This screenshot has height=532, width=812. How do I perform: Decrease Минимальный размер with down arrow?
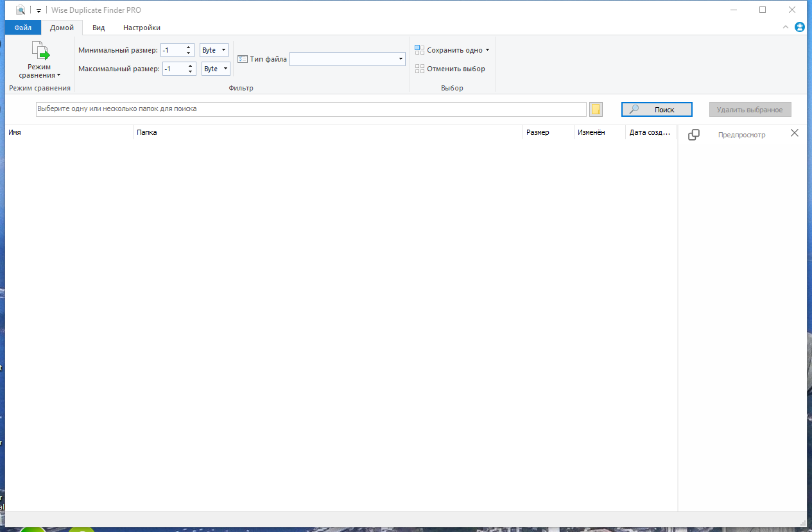click(189, 53)
